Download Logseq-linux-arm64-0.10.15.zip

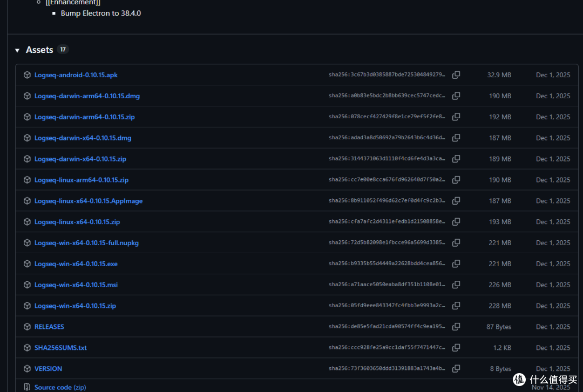click(82, 180)
